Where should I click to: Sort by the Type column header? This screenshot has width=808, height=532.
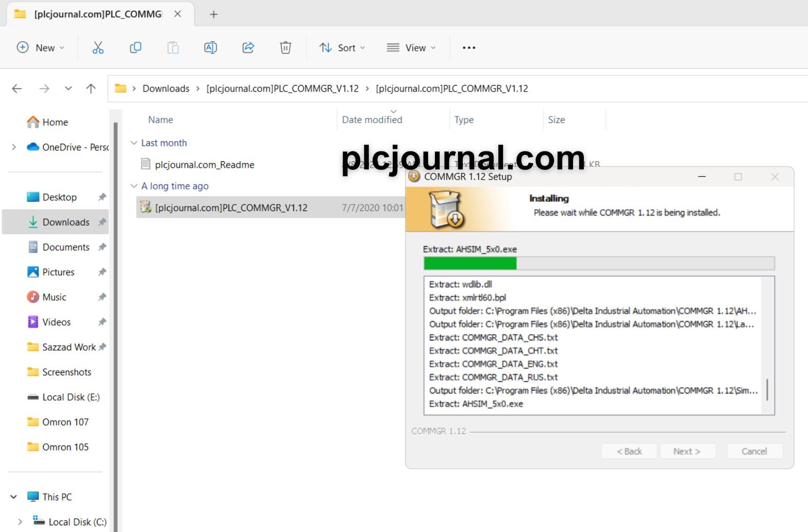(x=464, y=119)
